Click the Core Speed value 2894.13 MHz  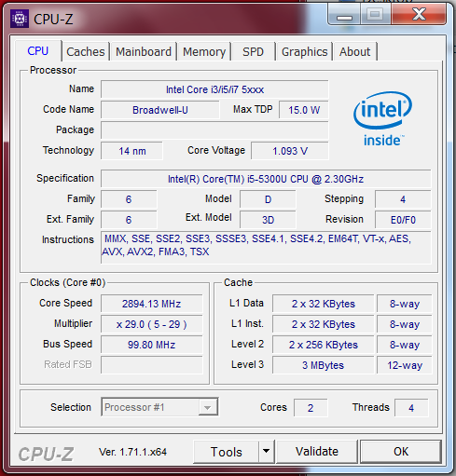click(x=151, y=304)
